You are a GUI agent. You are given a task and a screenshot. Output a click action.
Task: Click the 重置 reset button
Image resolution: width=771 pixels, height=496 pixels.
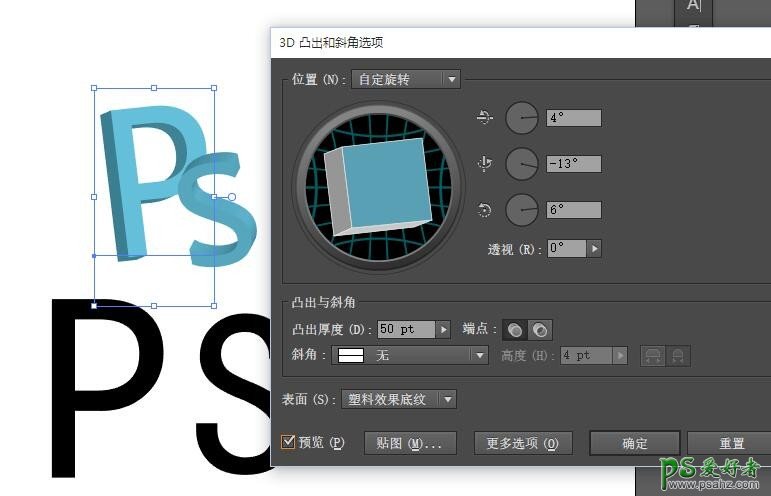click(x=731, y=443)
